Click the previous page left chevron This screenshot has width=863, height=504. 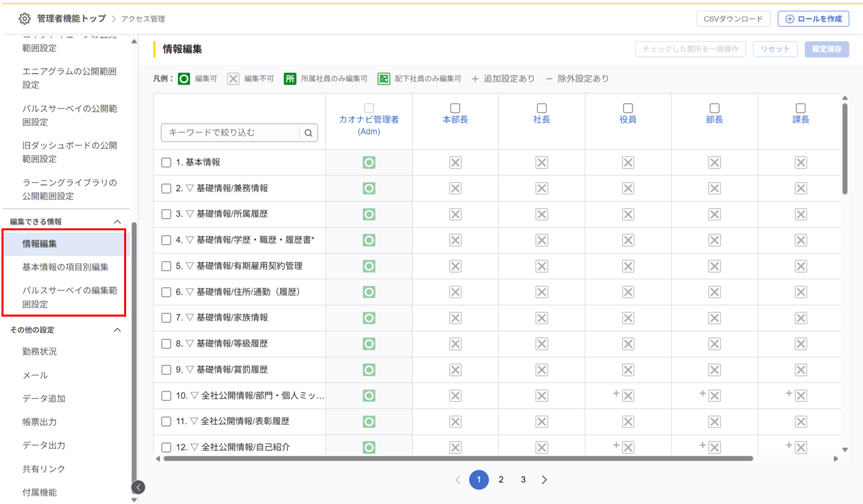click(x=458, y=480)
